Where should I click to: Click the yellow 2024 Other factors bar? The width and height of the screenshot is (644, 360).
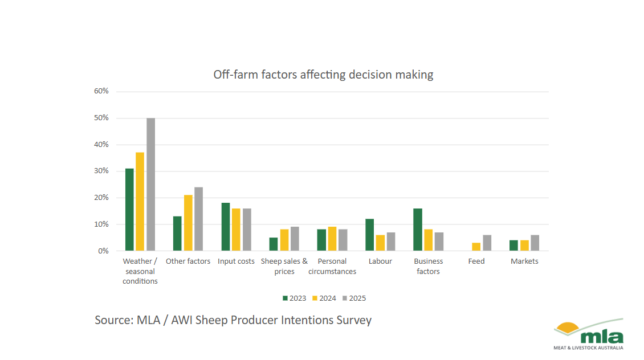[x=188, y=223]
